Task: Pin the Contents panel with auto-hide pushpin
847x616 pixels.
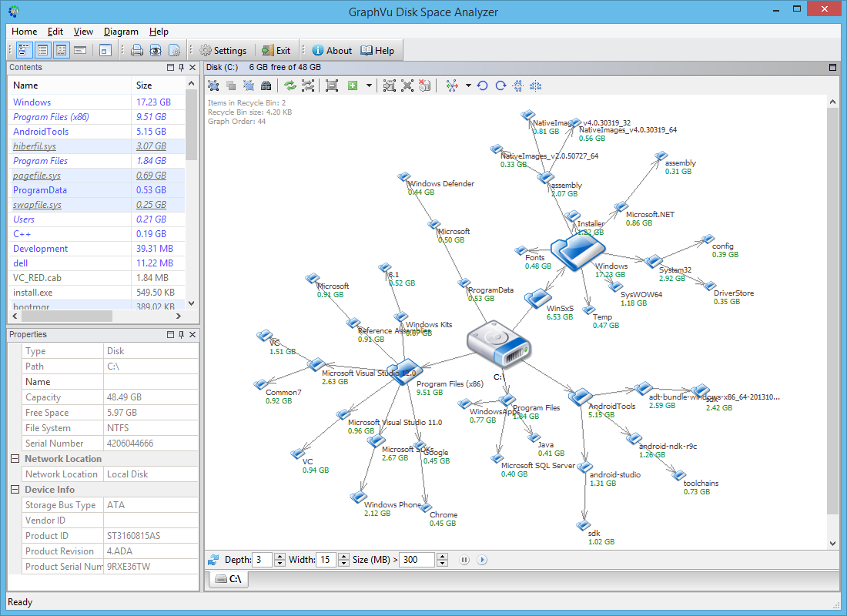Action: point(181,68)
